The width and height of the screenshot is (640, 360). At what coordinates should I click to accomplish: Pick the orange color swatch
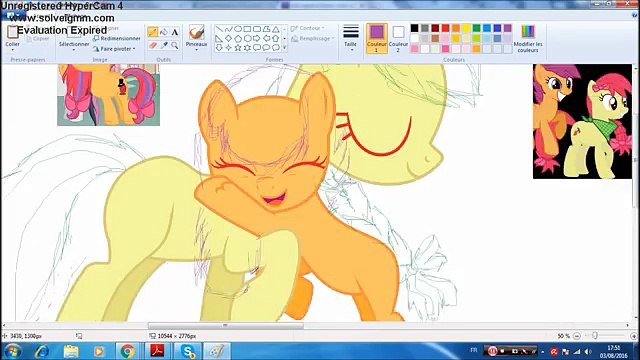(x=456, y=28)
